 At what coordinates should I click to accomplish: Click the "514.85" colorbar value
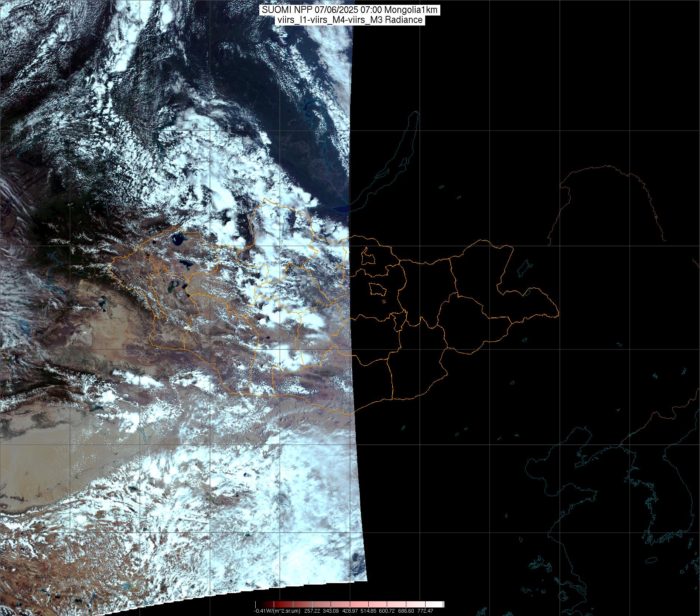[368, 611]
